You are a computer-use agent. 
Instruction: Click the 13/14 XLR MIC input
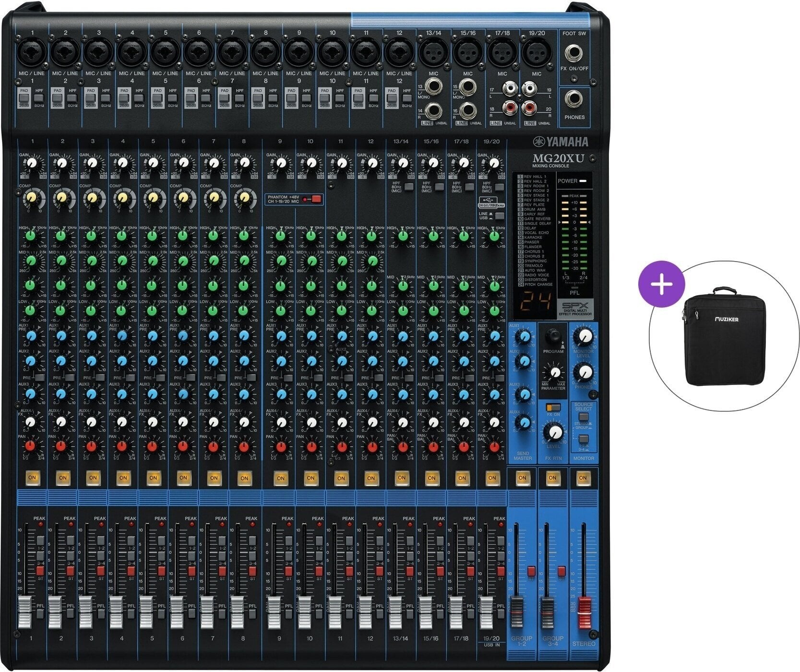tap(433, 52)
